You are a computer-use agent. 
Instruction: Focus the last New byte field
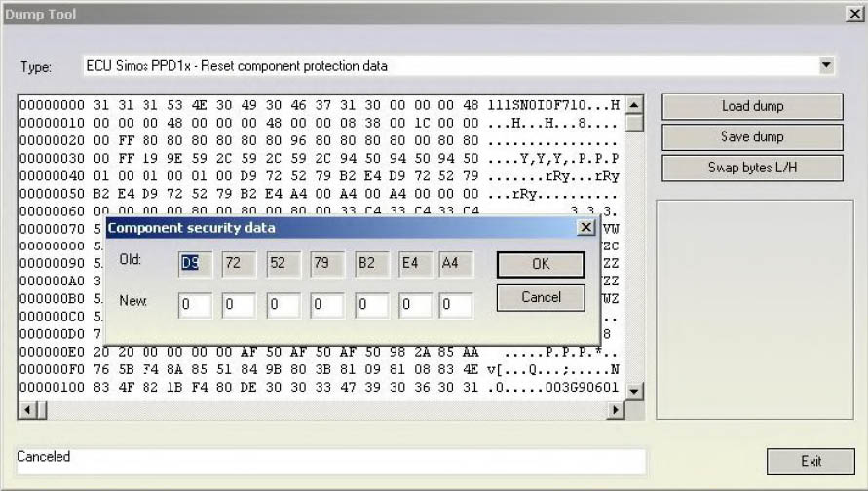coord(455,306)
